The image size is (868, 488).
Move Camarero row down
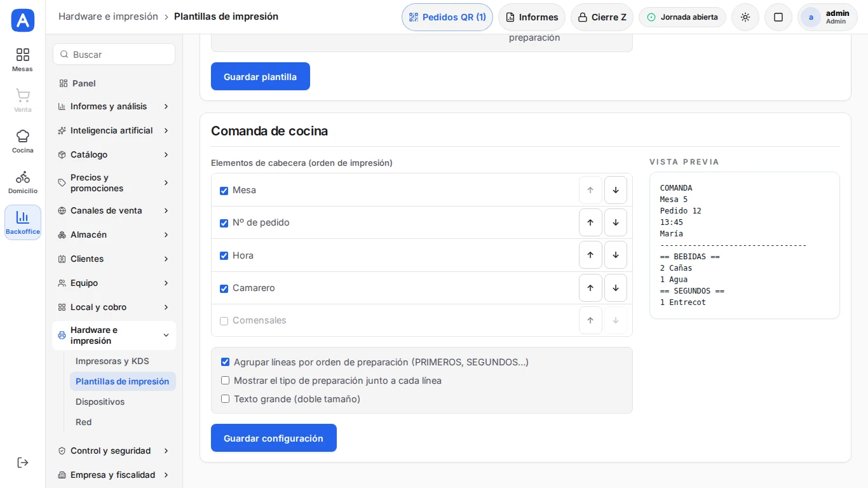click(x=616, y=288)
